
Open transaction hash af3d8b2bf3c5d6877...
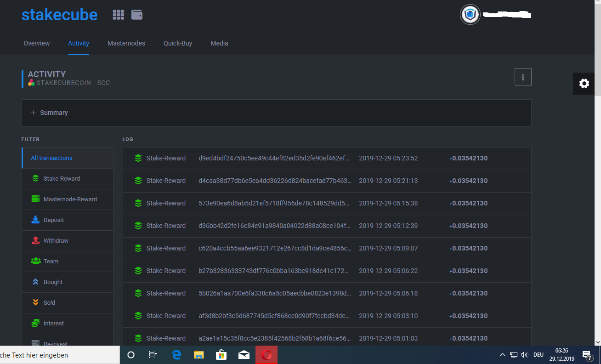point(275,316)
